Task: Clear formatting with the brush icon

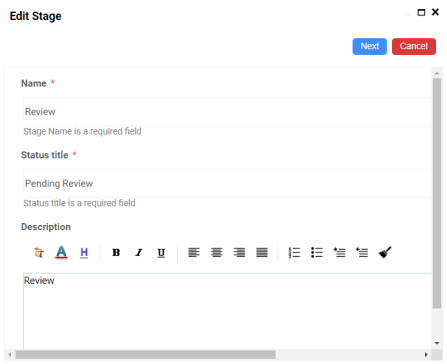Action: pyautogui.click(x=385, y=252)
